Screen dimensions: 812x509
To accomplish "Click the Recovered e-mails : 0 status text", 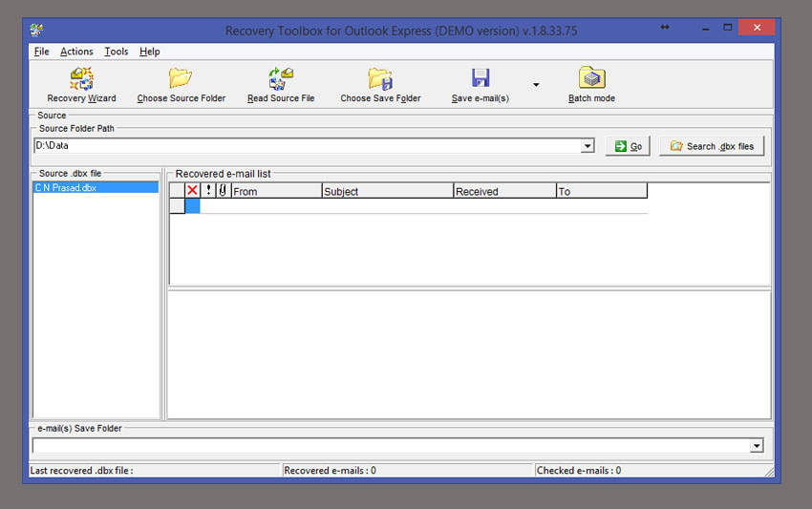I will (330, 470).
